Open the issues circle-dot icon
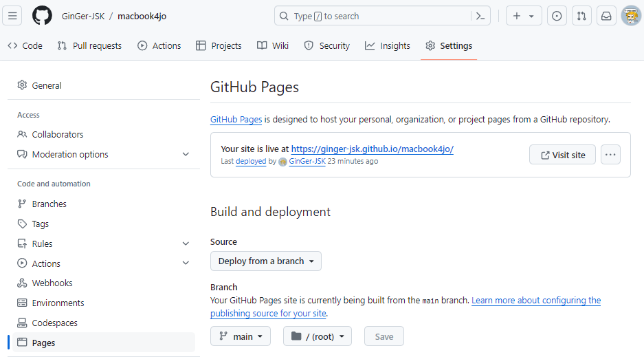This screenshot has width=644, height=357. point(557,16)
